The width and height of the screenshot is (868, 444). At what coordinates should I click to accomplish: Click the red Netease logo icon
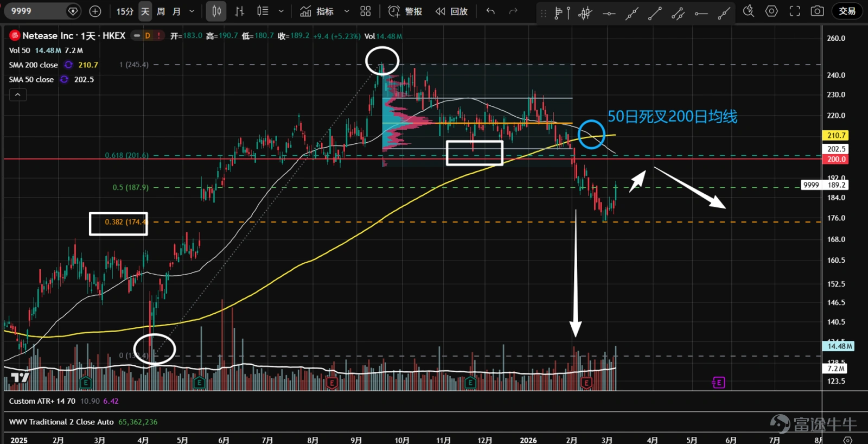(15, 36)
